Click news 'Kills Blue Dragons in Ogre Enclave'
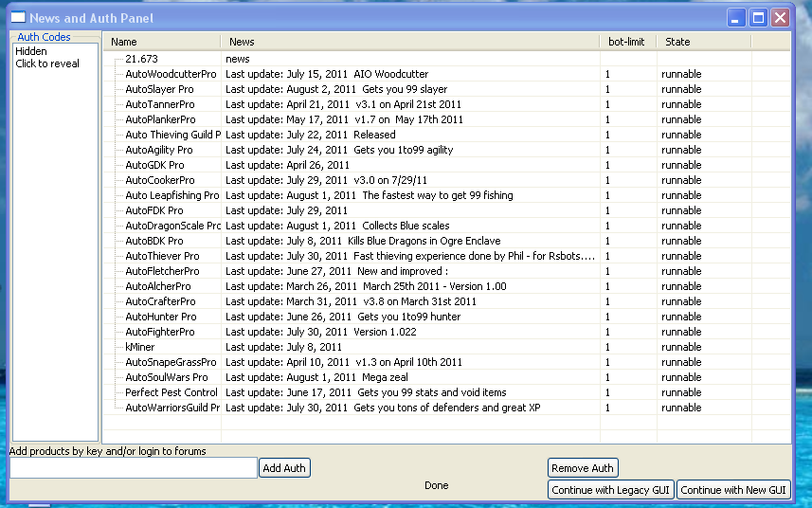This screenshot has width=812, height=508. pyautogui.click(x=424, y=241)
